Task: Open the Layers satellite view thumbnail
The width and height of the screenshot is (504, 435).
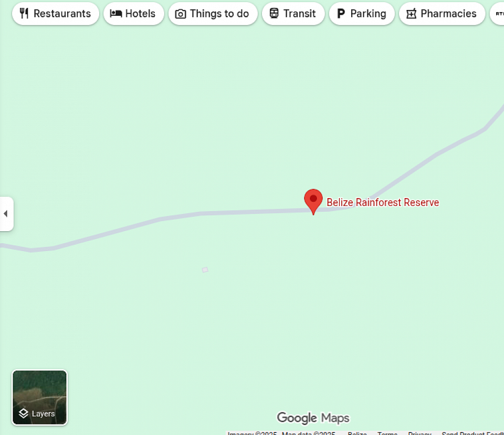Action: 39,397
